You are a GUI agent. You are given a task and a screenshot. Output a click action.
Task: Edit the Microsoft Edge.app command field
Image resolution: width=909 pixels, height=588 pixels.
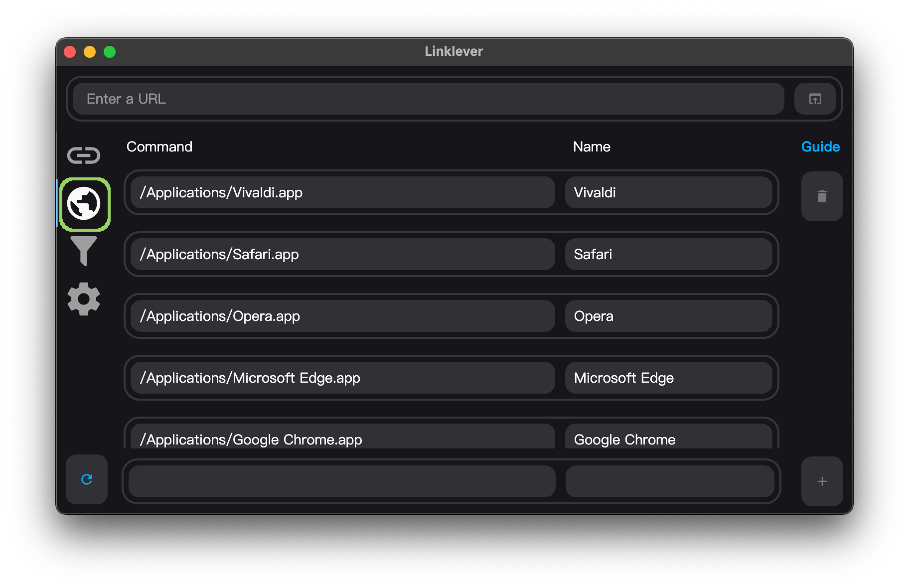(x=343, y=378)
